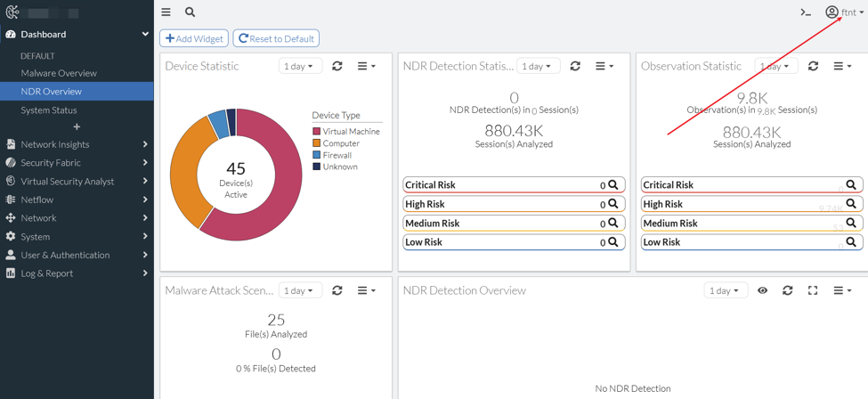Refresh the Malware Attack Scenario widget
The height and width of the screenshot is (399, 868).
pos(337,290)
